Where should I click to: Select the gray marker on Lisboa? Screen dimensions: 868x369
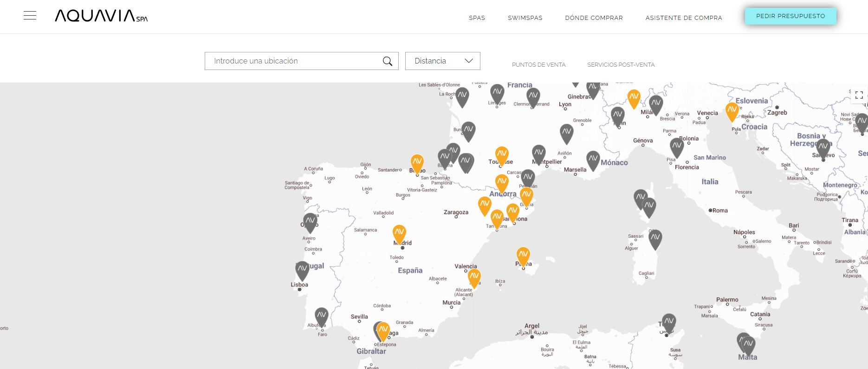pos(302,271)
